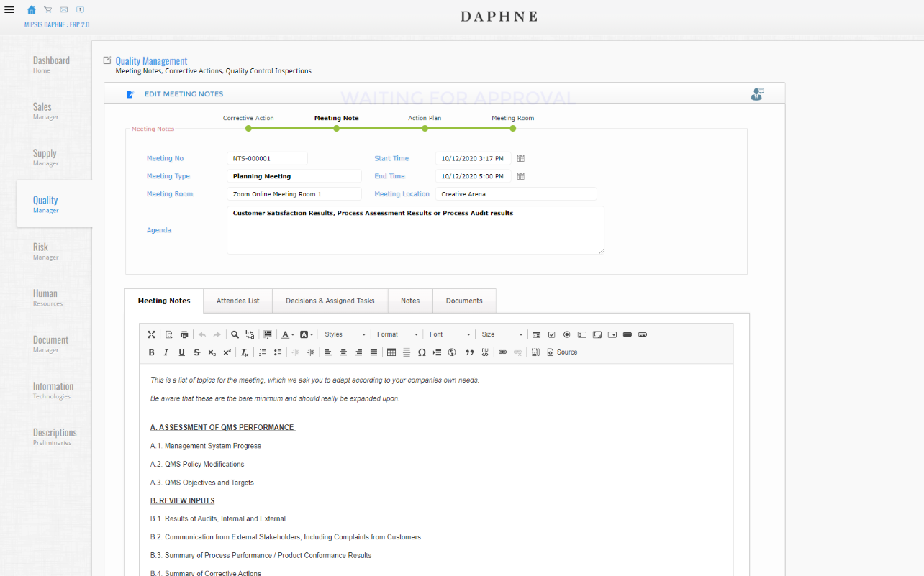Viewport: 924px width, 576px height.
Task: Open the Font dropdown
Action: (x=450, y=334)
